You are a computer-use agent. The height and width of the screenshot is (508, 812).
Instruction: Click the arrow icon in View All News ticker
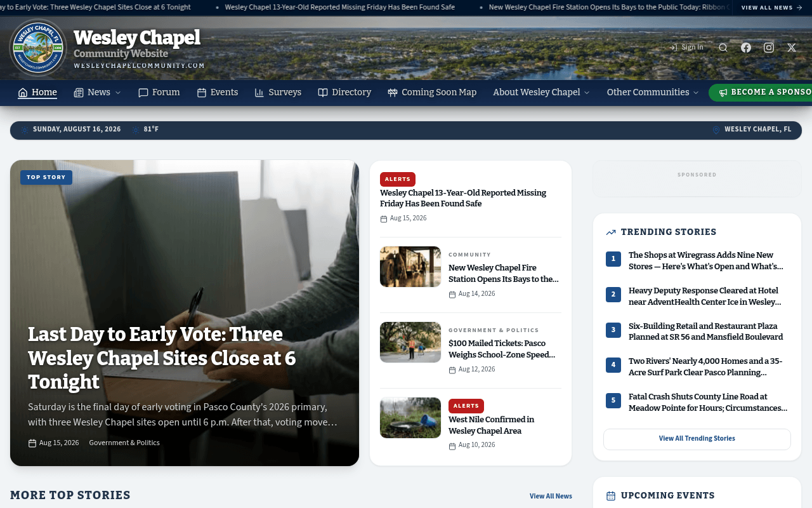pyautogui.click(x=799, y=8)
